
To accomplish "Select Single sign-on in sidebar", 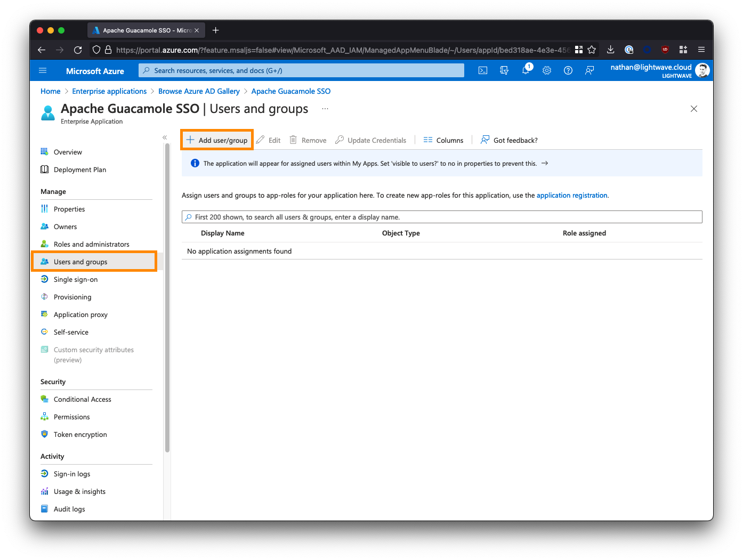I will (x=76, y=279).
